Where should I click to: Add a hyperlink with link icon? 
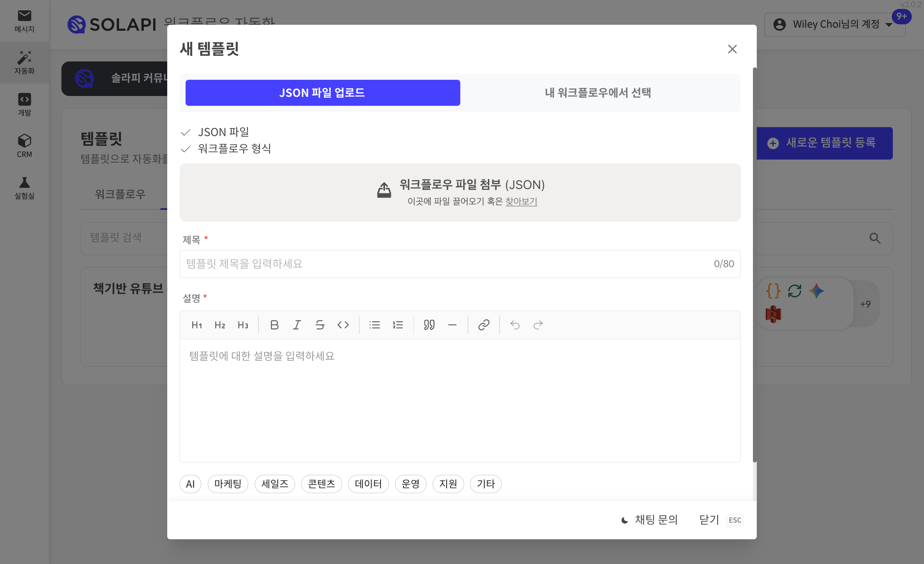coord(484,325)
